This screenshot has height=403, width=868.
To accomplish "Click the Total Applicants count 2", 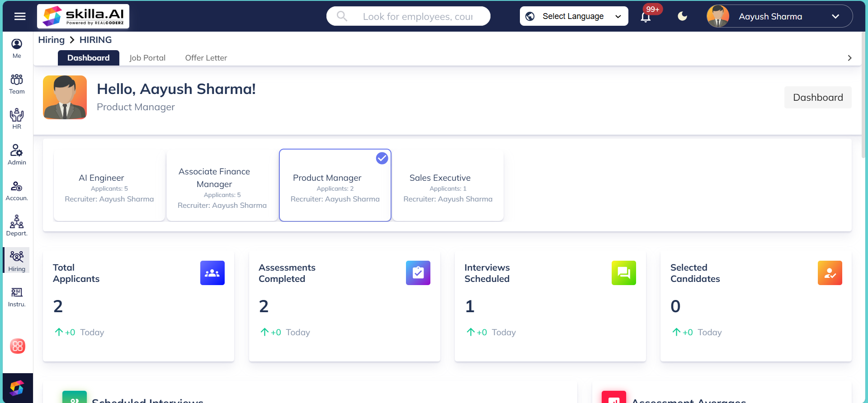I will pos(58,306).
